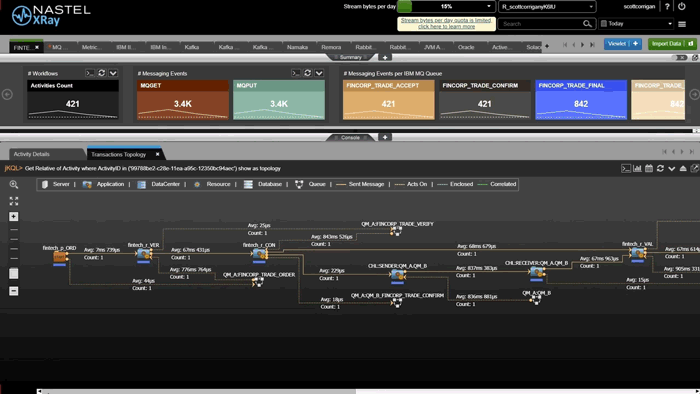700x394 pixels.
Task: Refresh the Workflows viewlet
Action: coord(101,73)
